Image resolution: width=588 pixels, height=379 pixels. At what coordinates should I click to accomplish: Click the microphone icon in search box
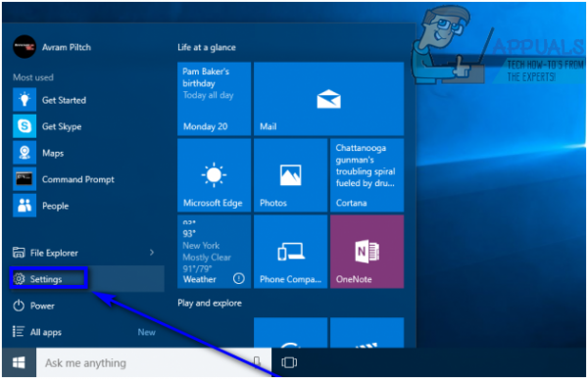[257, 362]
